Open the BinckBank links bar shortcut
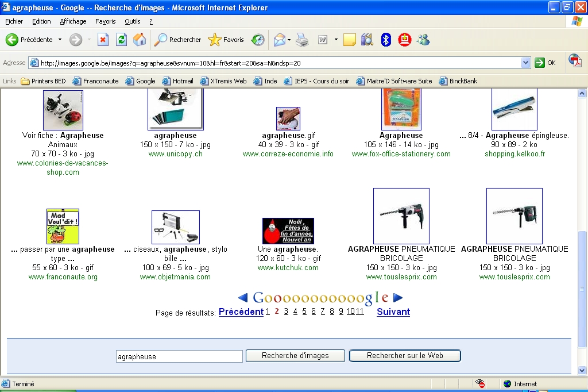 click(458, 81)
